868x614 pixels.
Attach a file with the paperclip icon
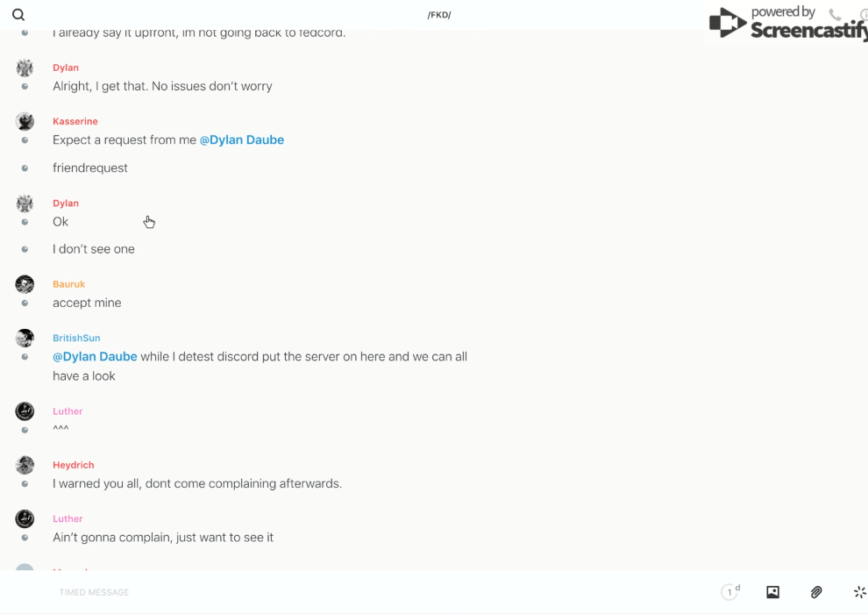(x=816, y=592)
